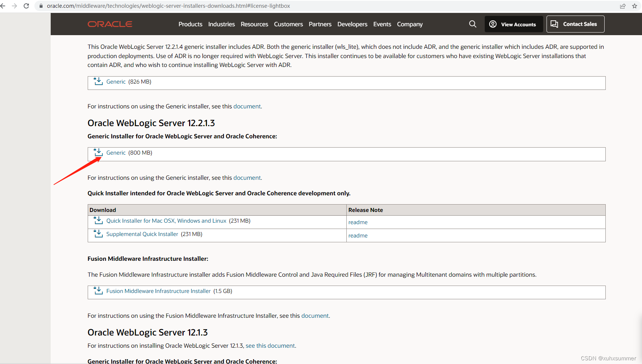Screen dimensions: 642x364
Task: Open Customers menu
Action: pyautogui.click(x=288, y=24)
